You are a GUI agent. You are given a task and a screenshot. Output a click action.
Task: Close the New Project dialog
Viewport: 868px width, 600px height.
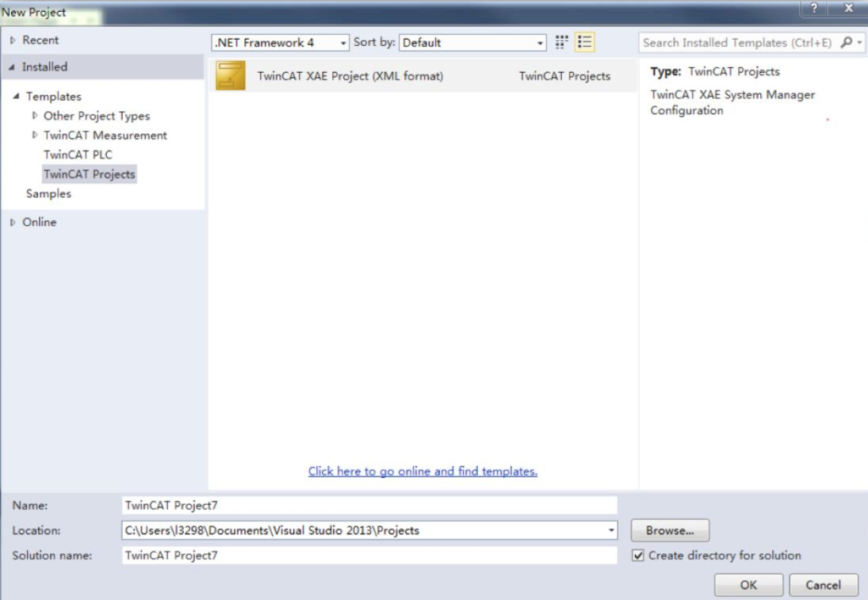point(849,8)
